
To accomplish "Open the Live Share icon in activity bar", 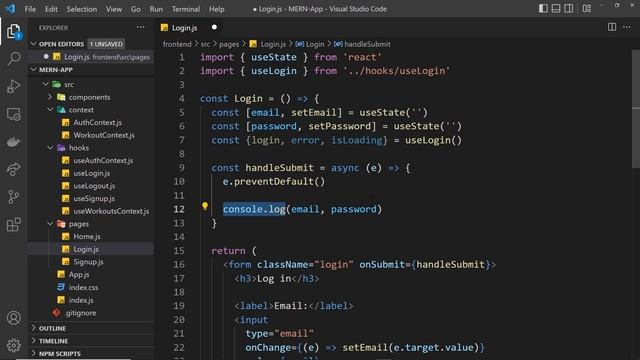I will (x=13, y=169).
